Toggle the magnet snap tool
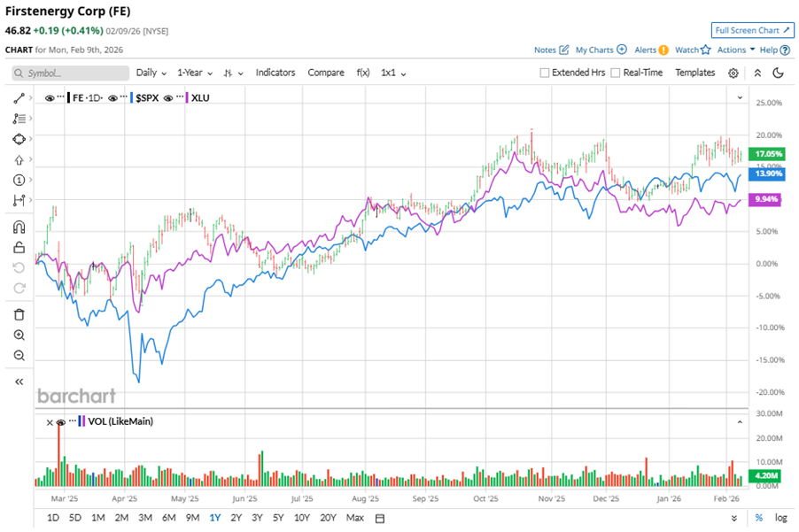This screenshot has width=799, height=532. [19, 227]
